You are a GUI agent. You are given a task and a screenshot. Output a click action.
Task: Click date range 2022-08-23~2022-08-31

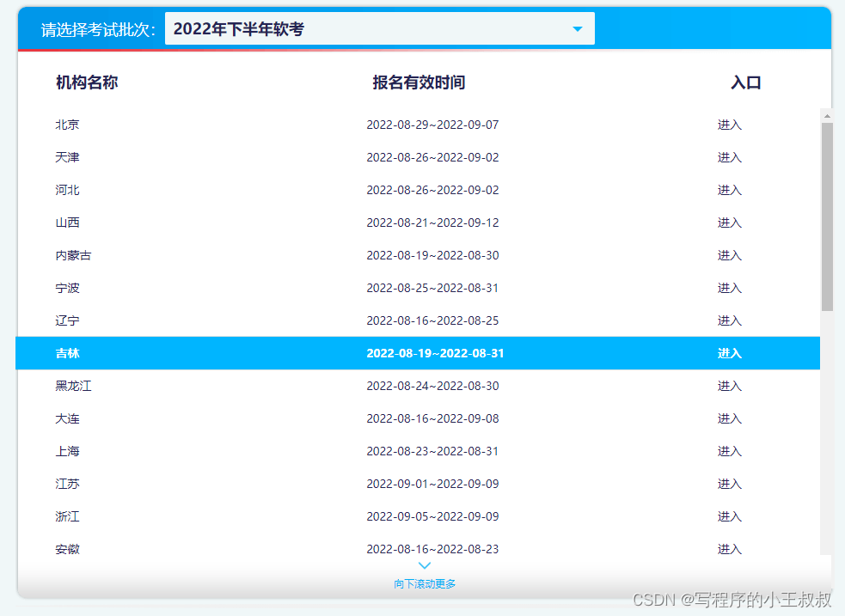click(x=432, y=451)
